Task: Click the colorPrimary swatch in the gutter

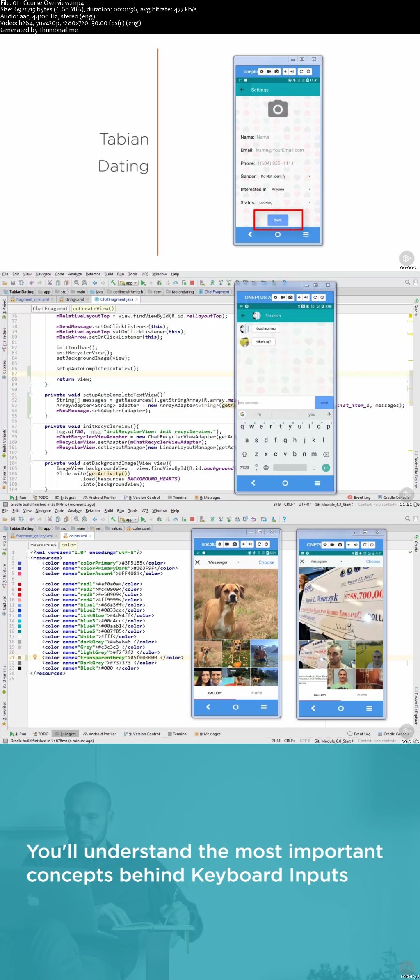Action: click(x=20, y=563)
